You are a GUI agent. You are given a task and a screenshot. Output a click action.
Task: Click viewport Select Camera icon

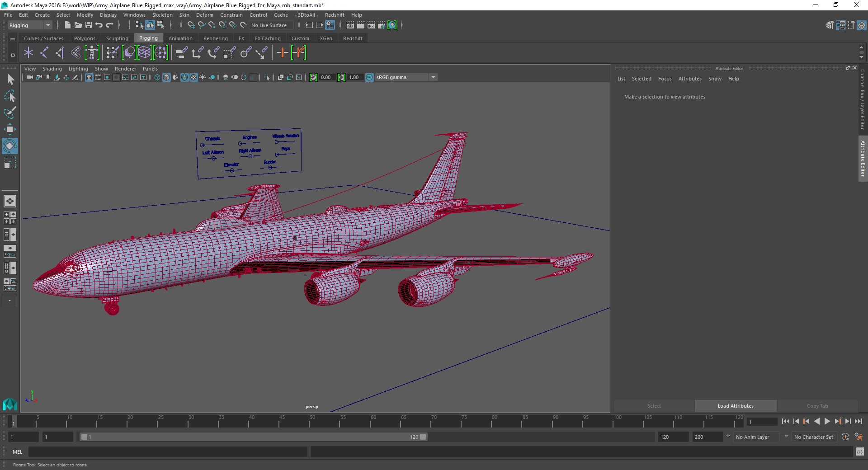coord(29,77)
